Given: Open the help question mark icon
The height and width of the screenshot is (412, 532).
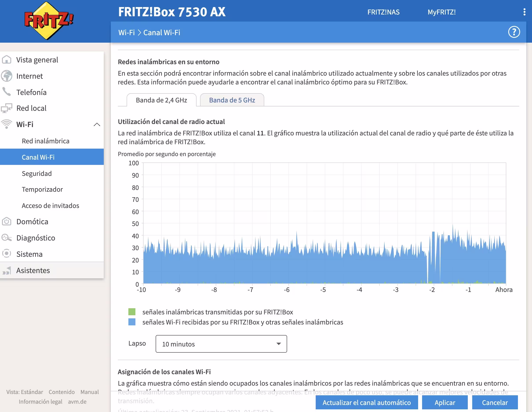Looking at the screenshot, I should [x=514, y=32].
